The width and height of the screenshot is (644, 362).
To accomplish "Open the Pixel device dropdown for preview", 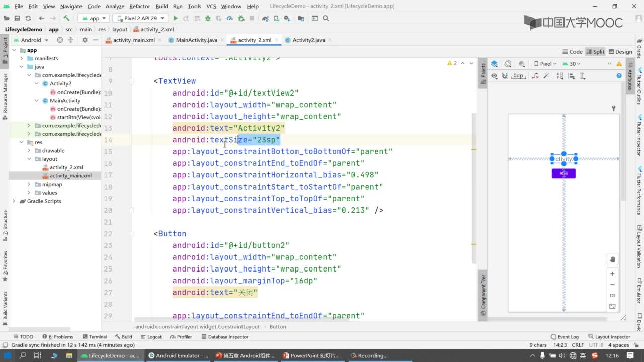I will [x=545, y=64].
